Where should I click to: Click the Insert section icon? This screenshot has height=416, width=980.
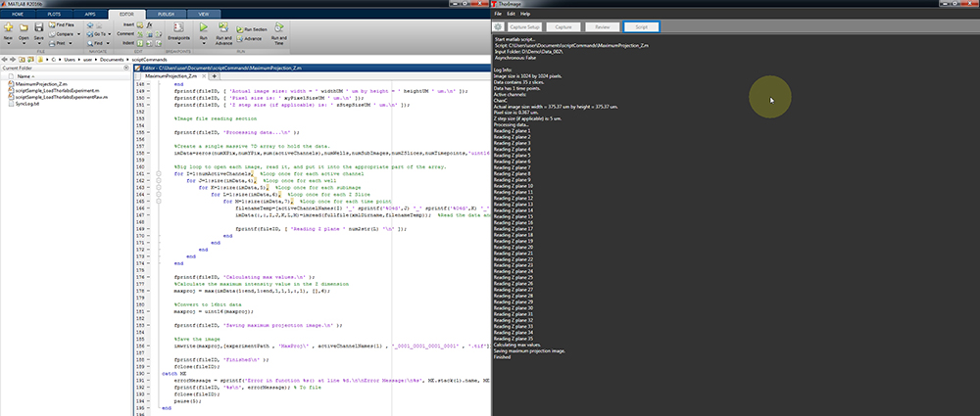tap(140, 25)
